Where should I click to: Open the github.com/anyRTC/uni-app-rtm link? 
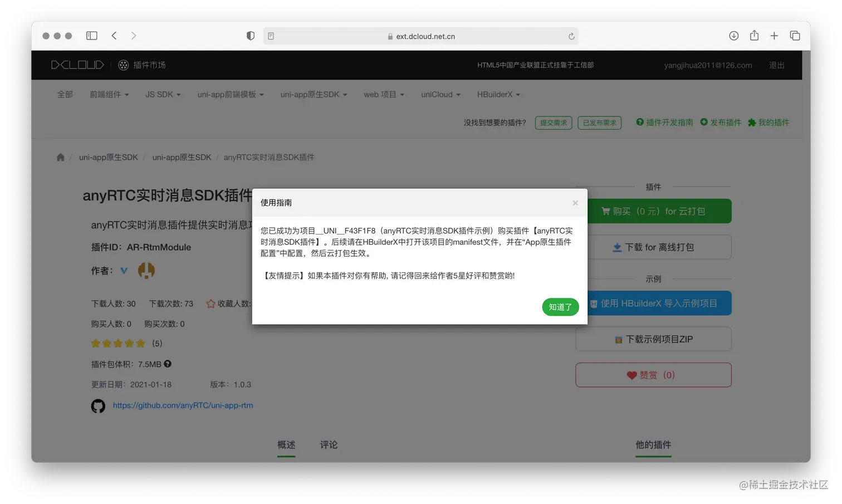tap(183, 405)
